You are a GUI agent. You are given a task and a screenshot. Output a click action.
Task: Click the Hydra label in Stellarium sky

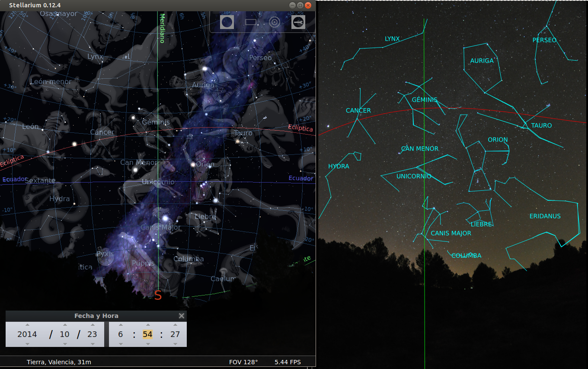point(60,199)
